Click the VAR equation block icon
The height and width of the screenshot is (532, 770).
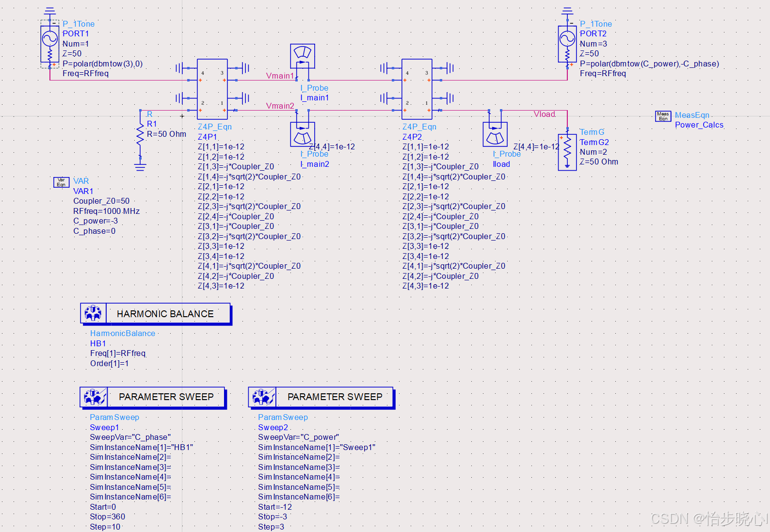click(62, 182)
